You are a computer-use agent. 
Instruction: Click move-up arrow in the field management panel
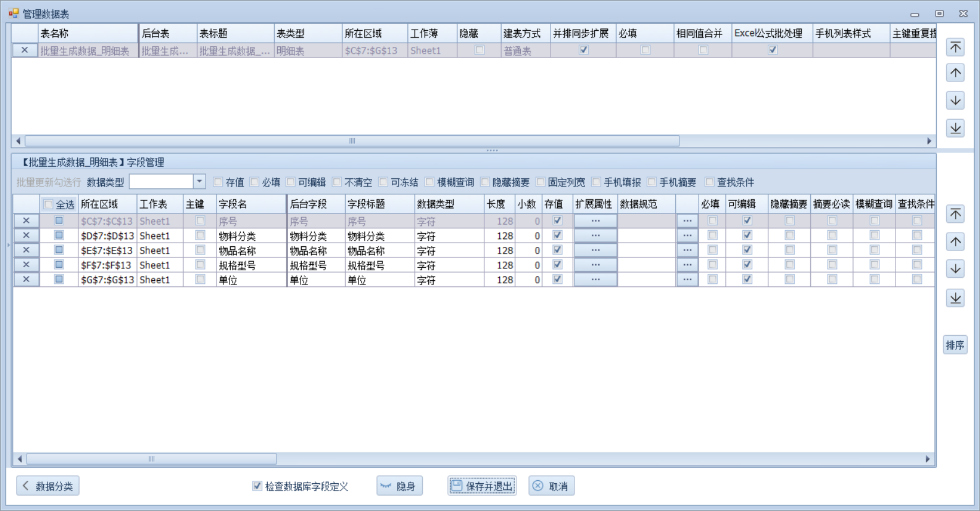pyautogui.click(x=955, y=242)
